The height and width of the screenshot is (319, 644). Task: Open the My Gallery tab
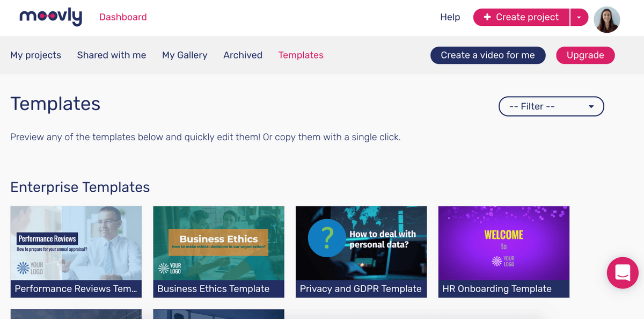tap(185, 55)
